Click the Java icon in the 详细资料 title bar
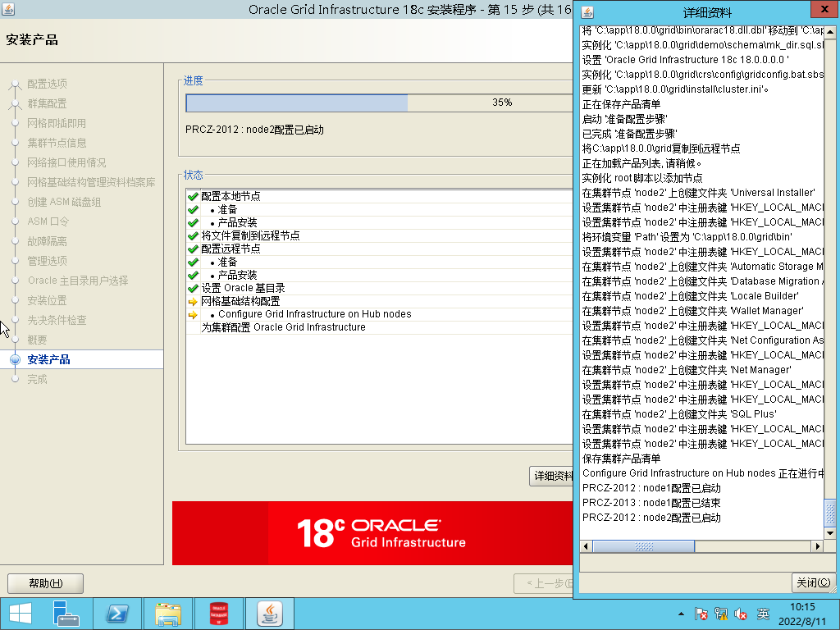Viewport: 840px width, 630px height. click(x=587, y=11)
